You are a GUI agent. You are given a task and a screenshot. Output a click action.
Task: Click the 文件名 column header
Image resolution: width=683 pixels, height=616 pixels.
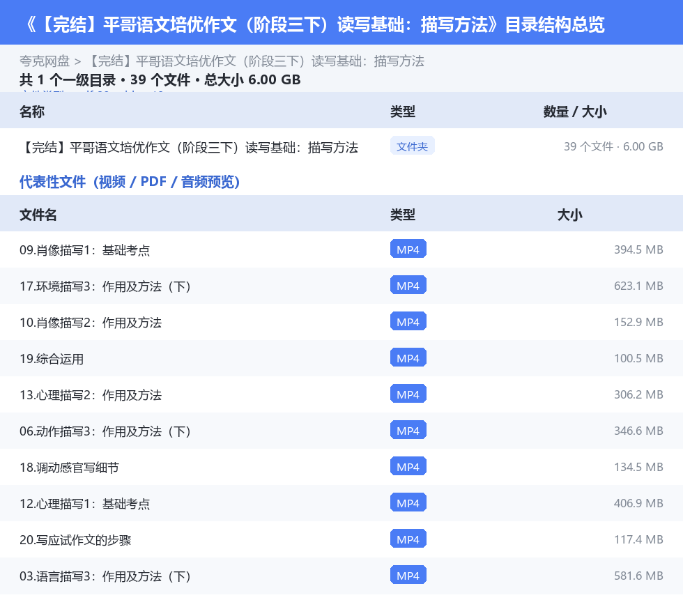(x=38, y=215)
